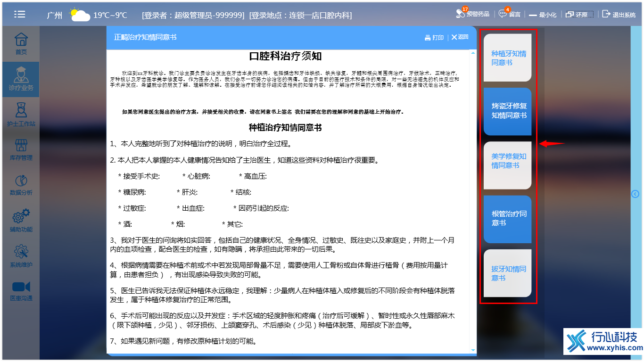Open the 留言 message notifications

(509, 13)
